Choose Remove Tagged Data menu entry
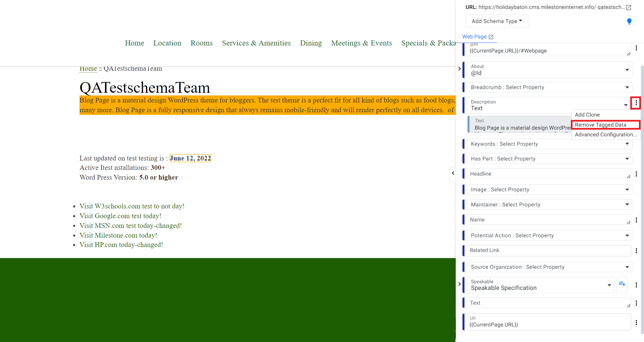644x342 pixels. click(x=606, y=125)
